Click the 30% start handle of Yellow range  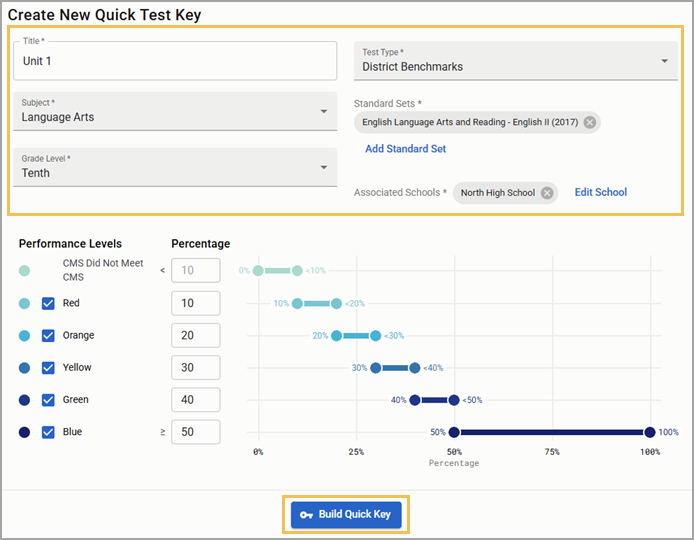(x=375, y=368)
